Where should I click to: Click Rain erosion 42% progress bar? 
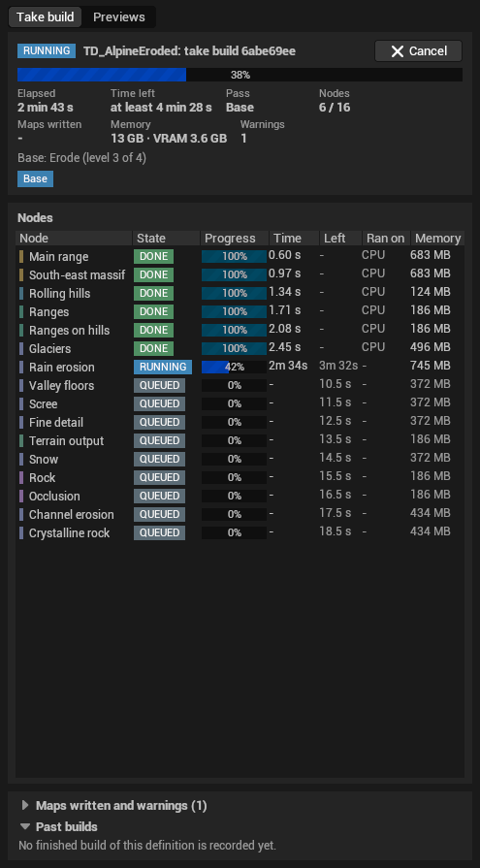click(235, 367)
